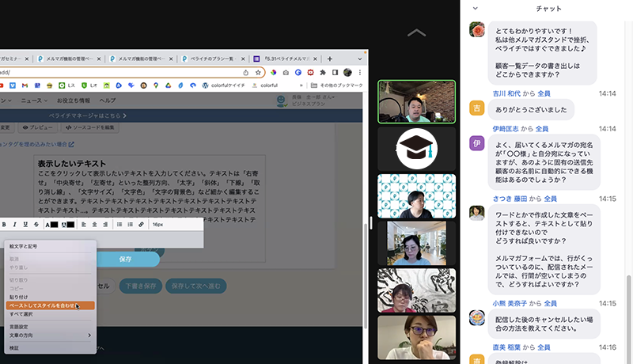Toggle strikethrough text formatting
Image resolution: width=633 pixels, height=364 pixels.
tap(36, 225)
